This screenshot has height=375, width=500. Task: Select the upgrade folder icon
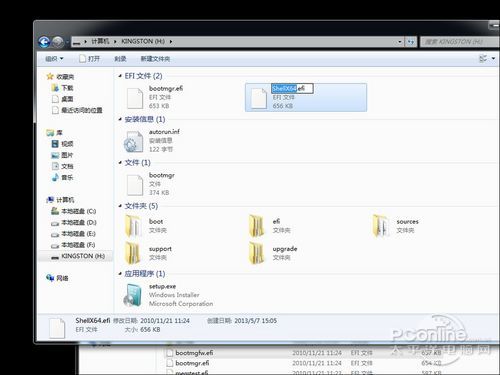click(257, 253)
